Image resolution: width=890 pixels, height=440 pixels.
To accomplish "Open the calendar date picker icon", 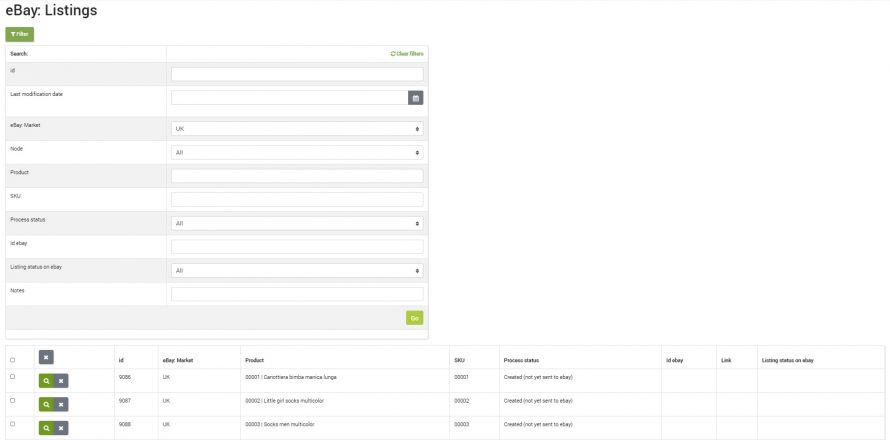I will [x=415, y=98].
